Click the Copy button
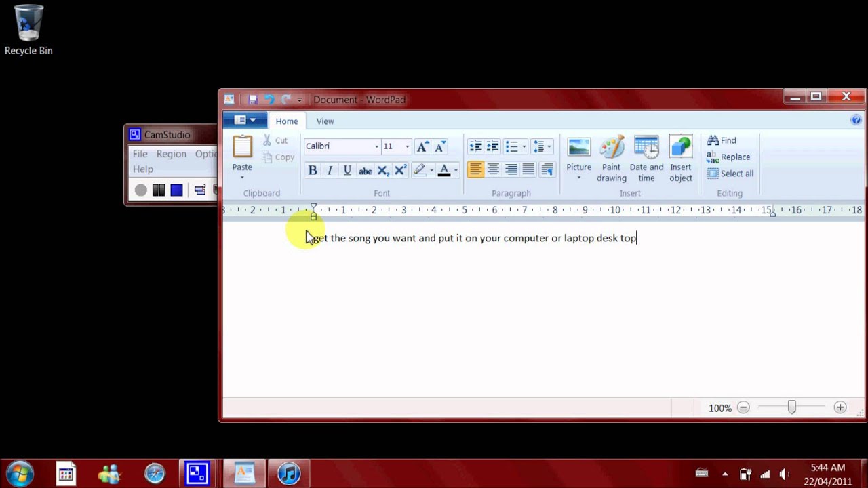 [x=279, y=157]
